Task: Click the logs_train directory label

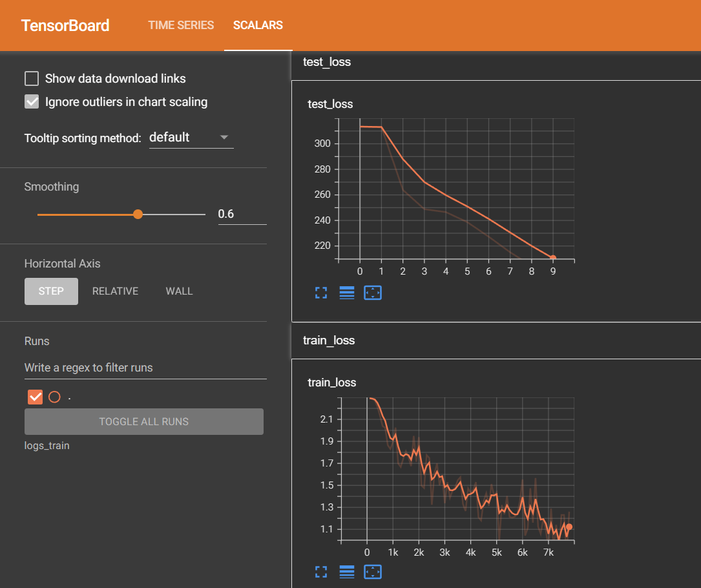Action: tap(47, 445)
